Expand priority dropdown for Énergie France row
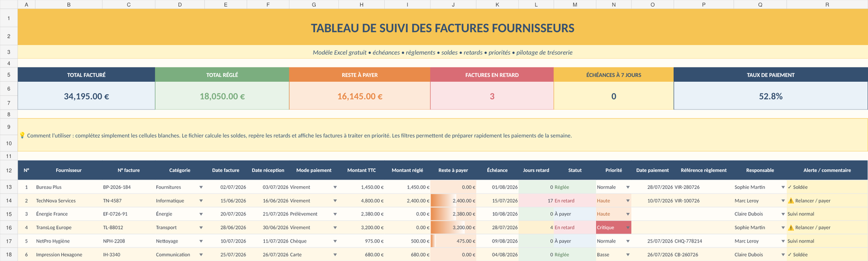 click(628, 214)
